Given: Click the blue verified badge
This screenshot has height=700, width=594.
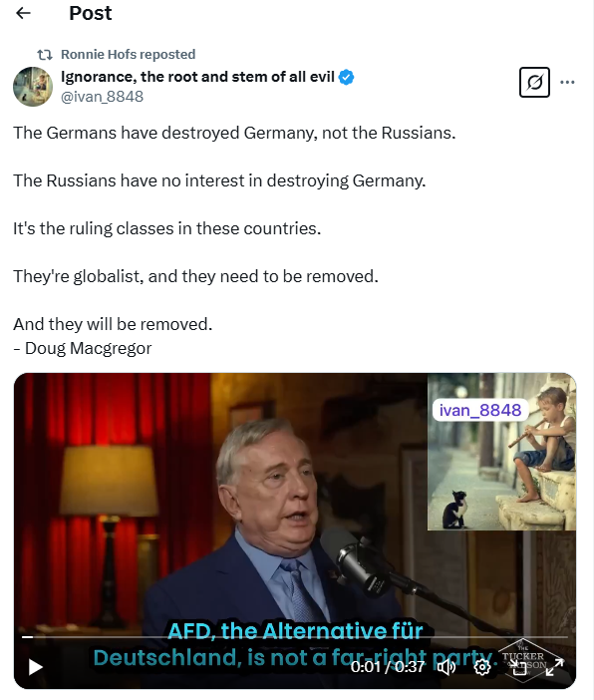Looking at the screenshot, I should point(346,77).
